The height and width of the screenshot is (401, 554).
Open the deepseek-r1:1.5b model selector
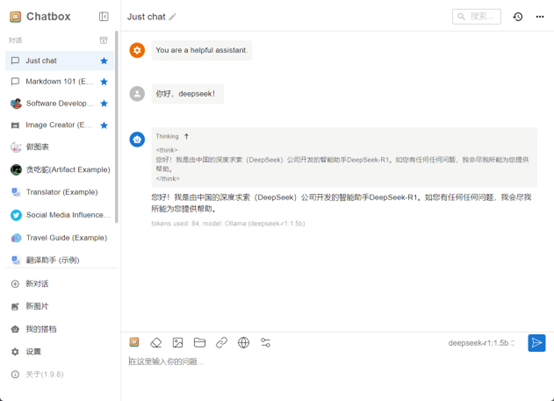pyautogui.click(x=482, y=343)
